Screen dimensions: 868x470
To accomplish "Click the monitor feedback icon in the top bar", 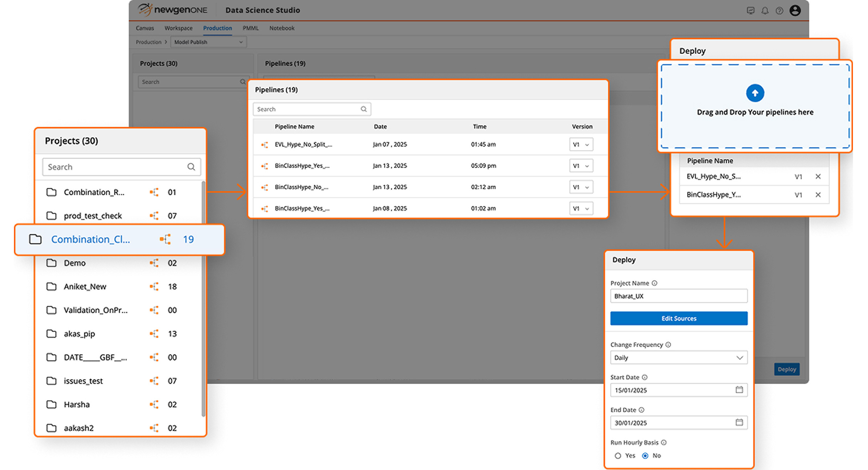I will tap(751, 10).
